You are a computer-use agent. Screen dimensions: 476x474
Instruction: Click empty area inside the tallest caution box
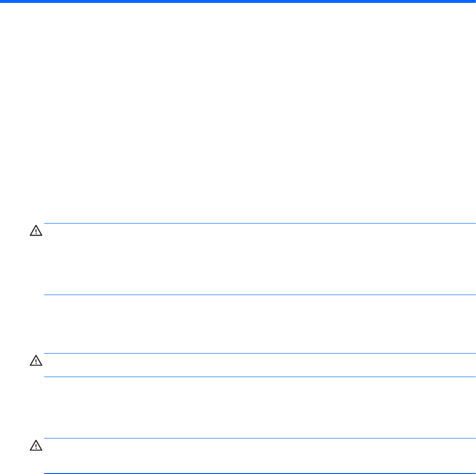pos(260,259)
